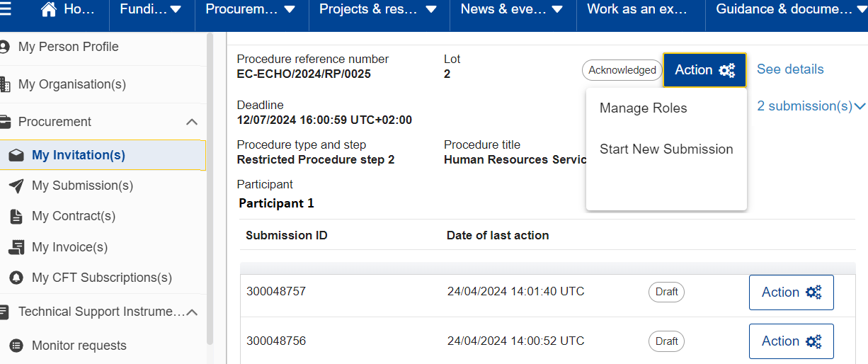Click the My Contract(s) document icon
This screenshot has height=364, width=868.
(16, 216)
